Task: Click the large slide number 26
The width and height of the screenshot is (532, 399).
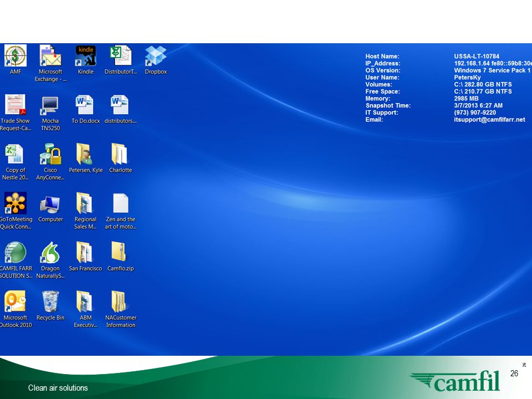Action: [x=514, y=373]
